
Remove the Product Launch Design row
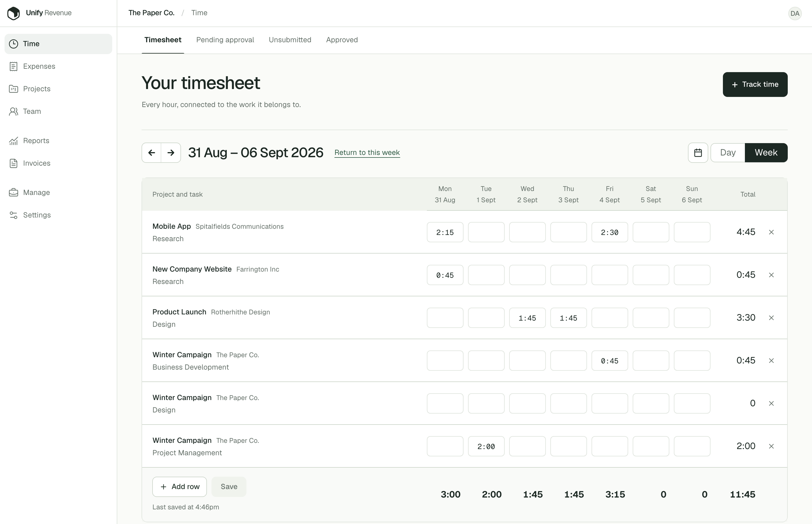tap(771, 318)
